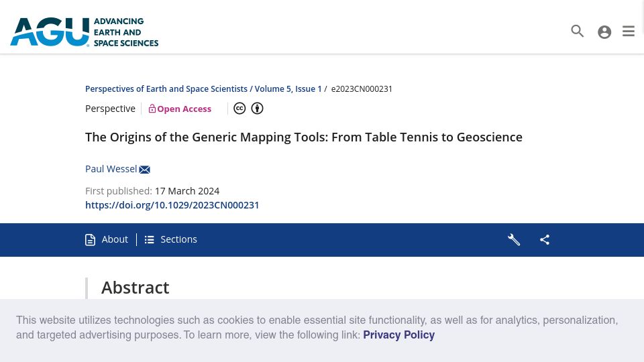Open the search magnifier icon
Viewport: 644px width, 362px height.
point(577,31)
